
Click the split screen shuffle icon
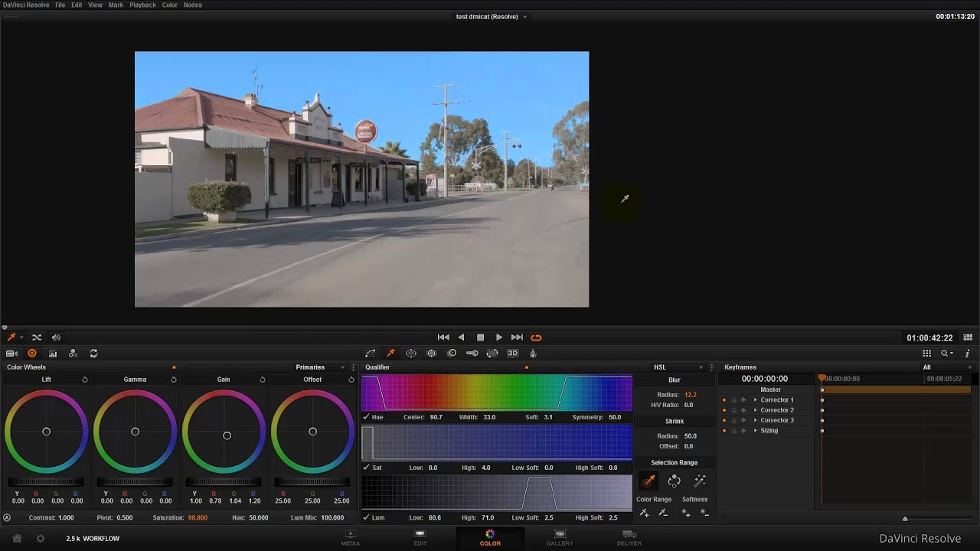[36, 337]
